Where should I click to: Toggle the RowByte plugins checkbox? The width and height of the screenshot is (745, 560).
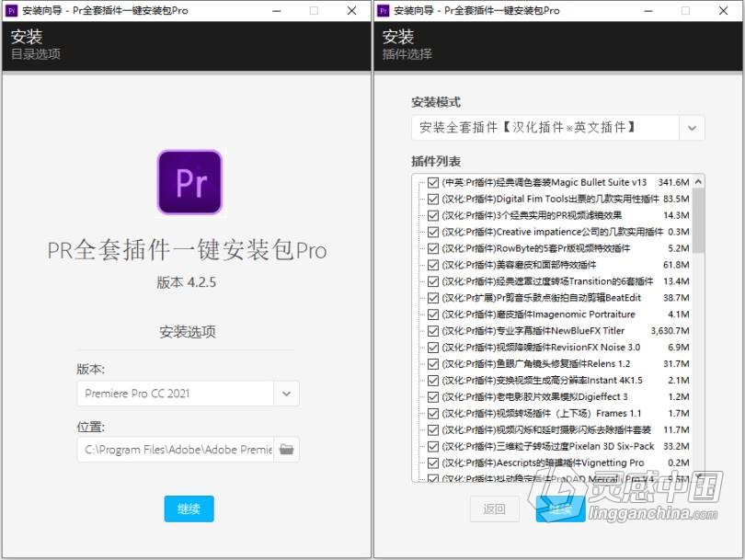[433, 248]
